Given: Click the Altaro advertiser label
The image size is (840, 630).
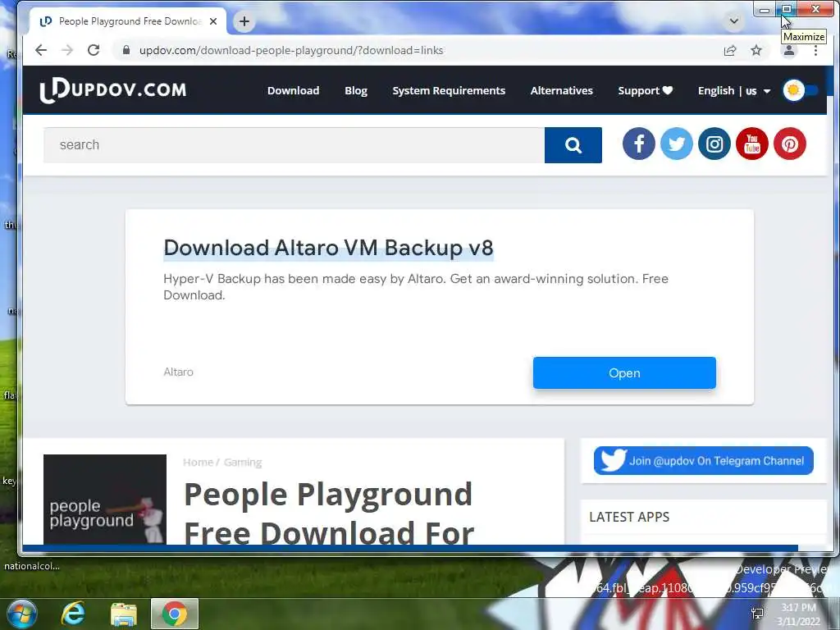Looking at the screenshot, I should (178, 372).
